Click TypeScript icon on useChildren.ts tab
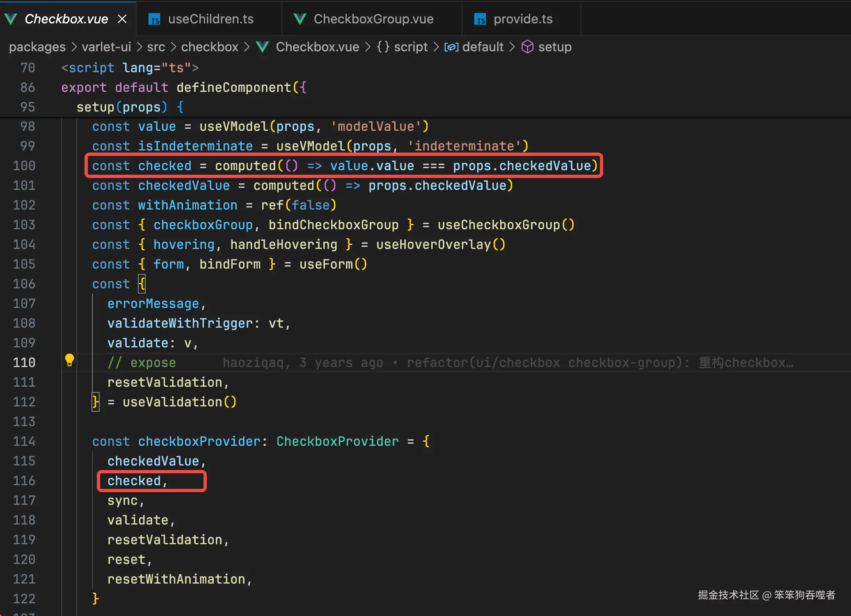The width and height of the screenshot is (851, 616). click(154, 19)
